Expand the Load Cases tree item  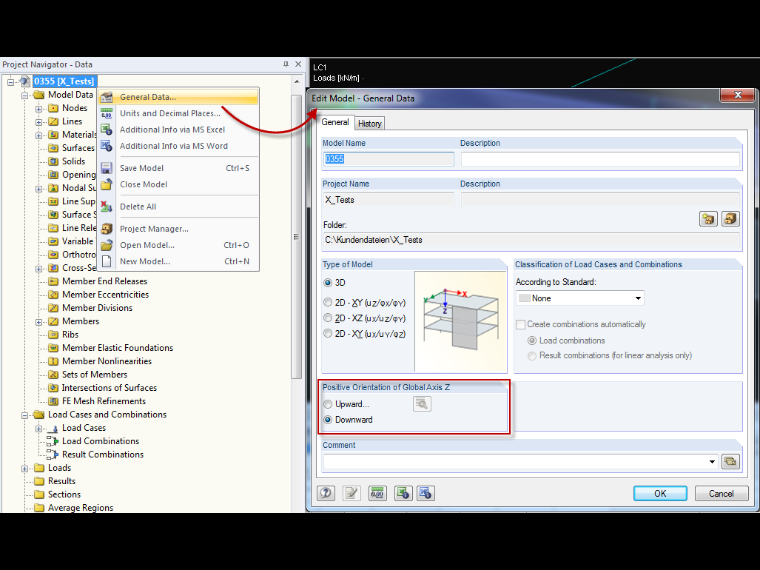click(x=39, y=428)
